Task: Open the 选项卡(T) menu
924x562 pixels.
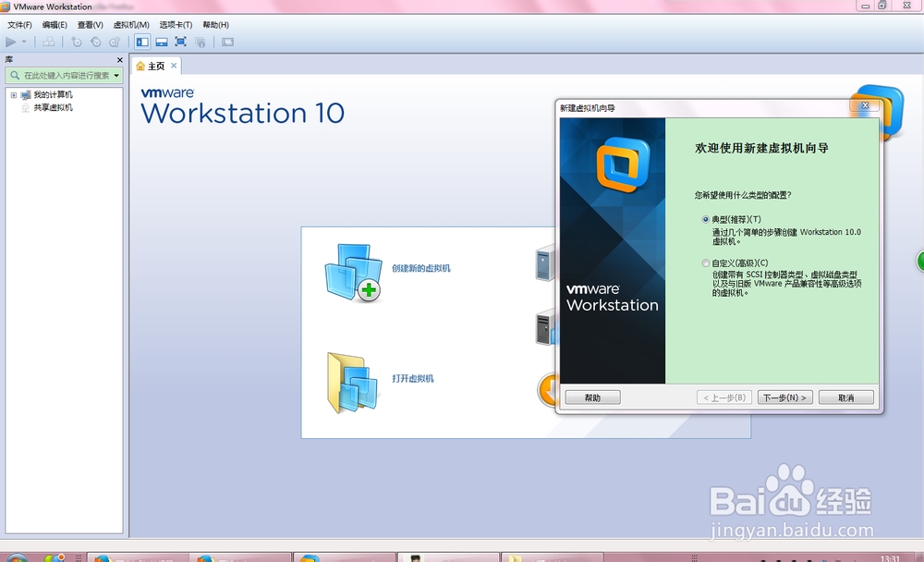Action: (176, 25)
